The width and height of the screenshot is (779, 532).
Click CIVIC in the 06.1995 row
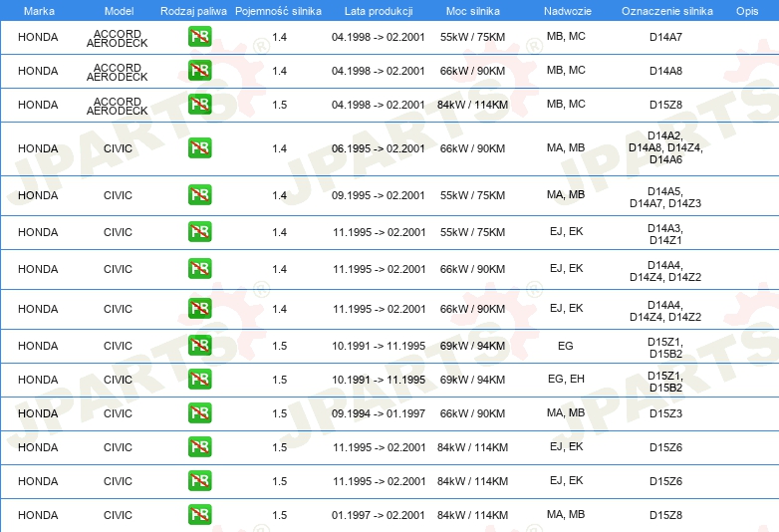(x=118, y=148)
